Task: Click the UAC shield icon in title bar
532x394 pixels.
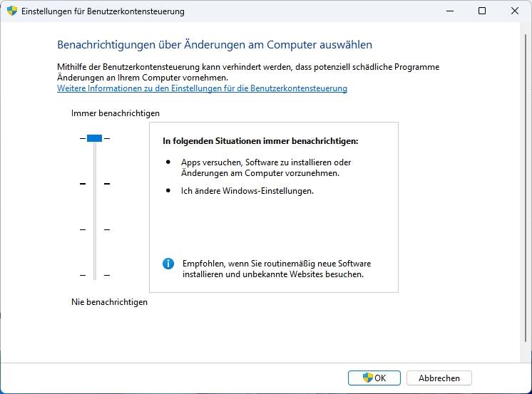Action: (x=12, y=11)
